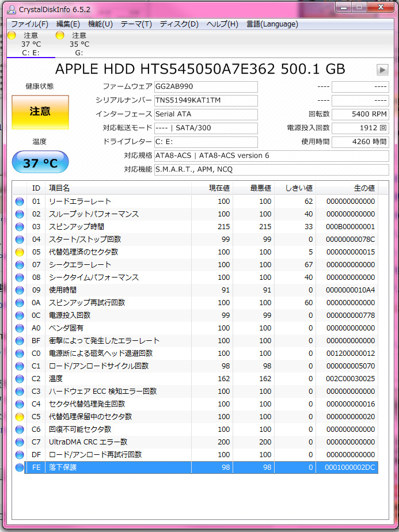Click the supported standard field ATA8-ACS

pos(271,155)
